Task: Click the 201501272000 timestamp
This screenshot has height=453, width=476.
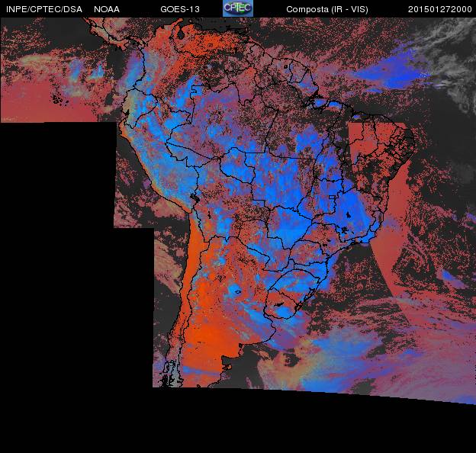Action: pos(440,9)
